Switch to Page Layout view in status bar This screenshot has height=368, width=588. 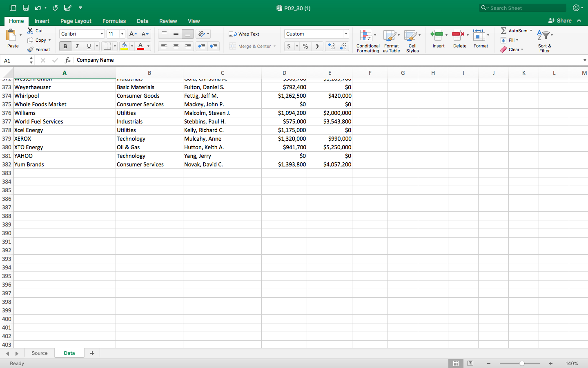(470, 364)
